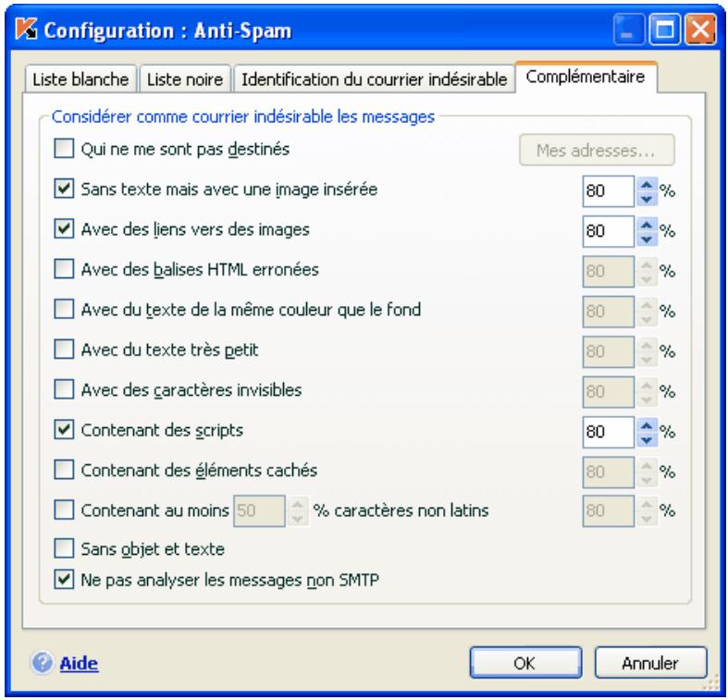Image resolution: width=728 pixels, height=700 pixels.
Task: Toggle 'Avec du texte très petit' option
Action: point(65,349)
